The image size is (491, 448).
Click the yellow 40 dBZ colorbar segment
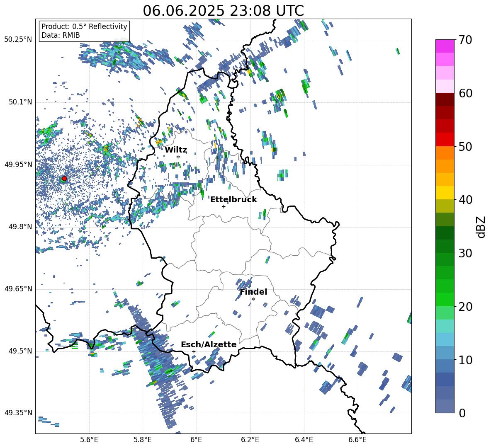(445, 193)
